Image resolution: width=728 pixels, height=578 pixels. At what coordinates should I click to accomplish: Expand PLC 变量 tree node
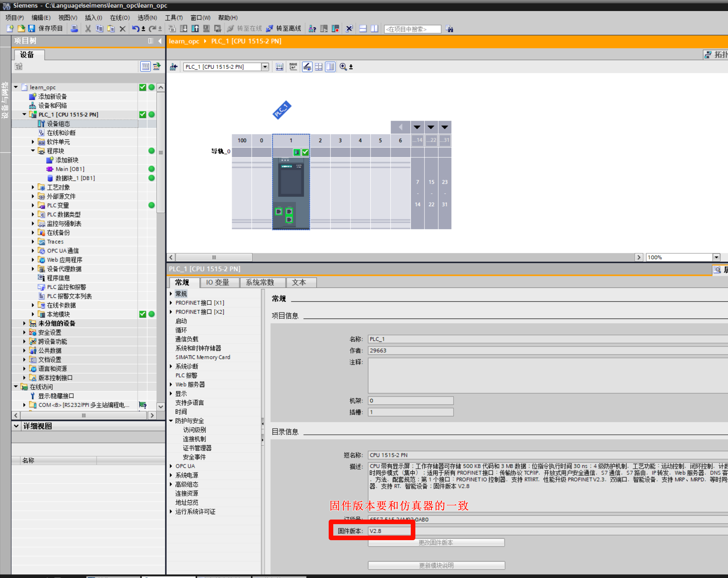pos(33,205)
